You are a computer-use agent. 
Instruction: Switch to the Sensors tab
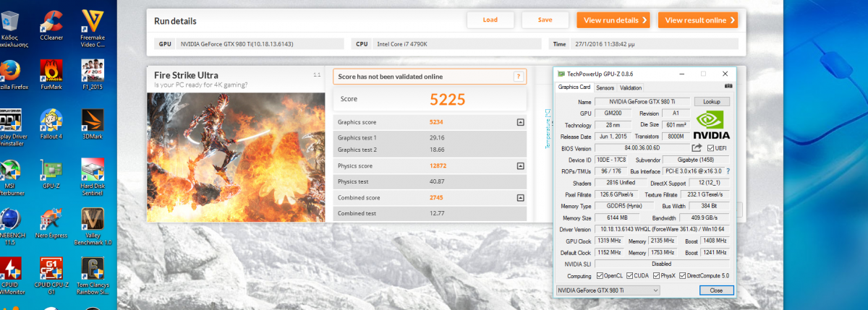(605, 87)
